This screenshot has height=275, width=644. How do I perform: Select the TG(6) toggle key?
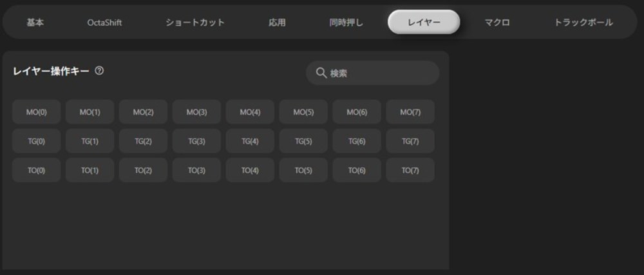(357, 141)
